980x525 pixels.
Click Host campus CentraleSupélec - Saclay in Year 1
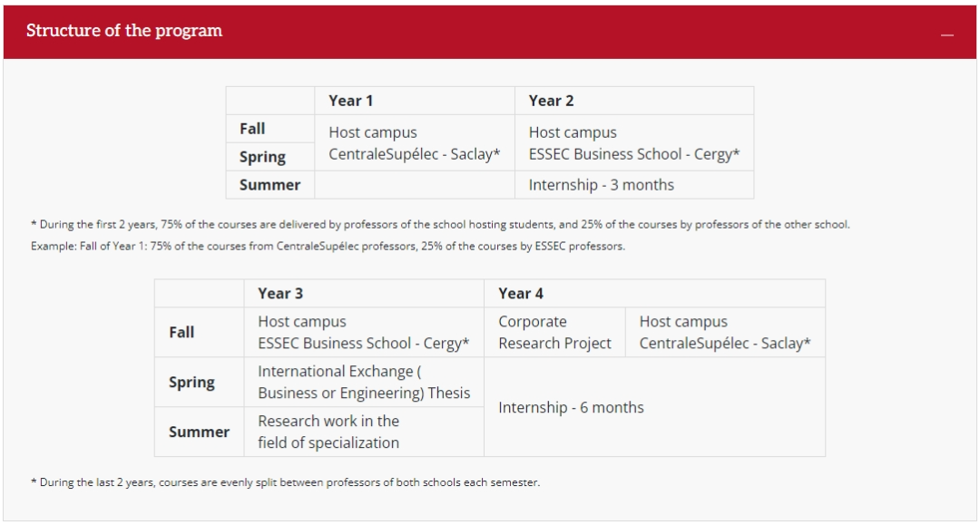point(415,143)
